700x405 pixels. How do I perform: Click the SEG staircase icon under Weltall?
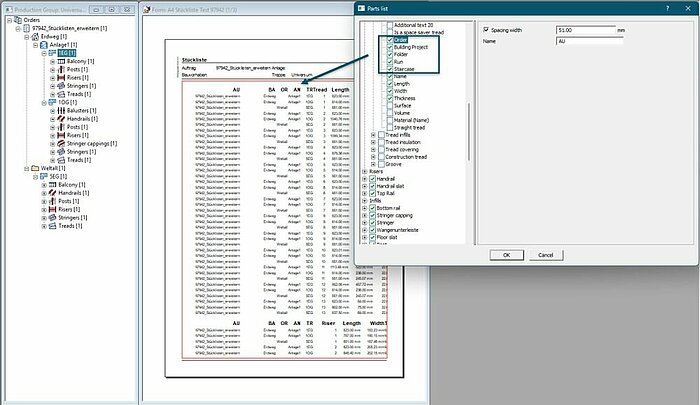[x=44, y=177]
